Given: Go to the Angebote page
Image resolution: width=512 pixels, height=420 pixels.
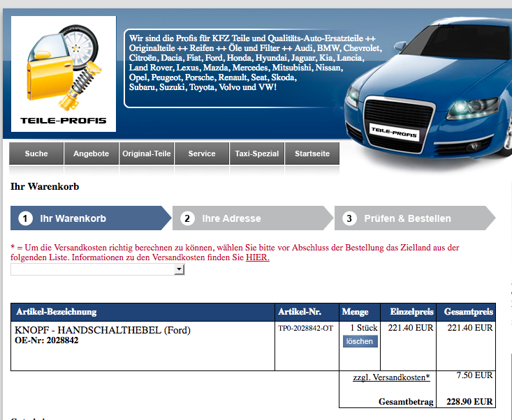Looking at the screenshot, I should (x=92, y=153).
